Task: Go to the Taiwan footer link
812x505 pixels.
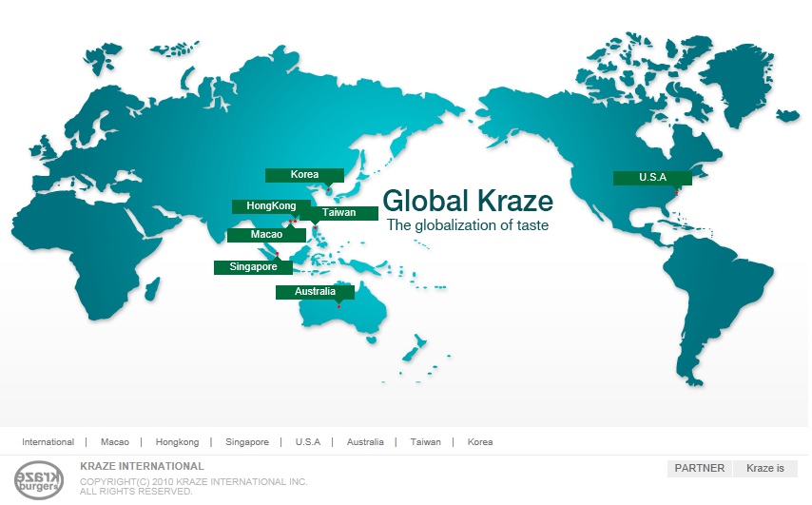Action: click(x=425, y=442)
